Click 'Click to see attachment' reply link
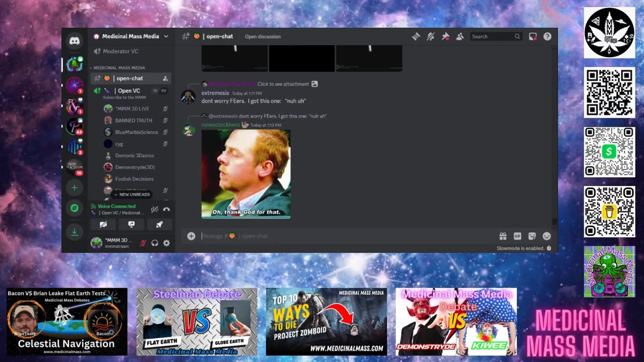The image size is (644, 362). pyautogui.click(x=282, y=84)
